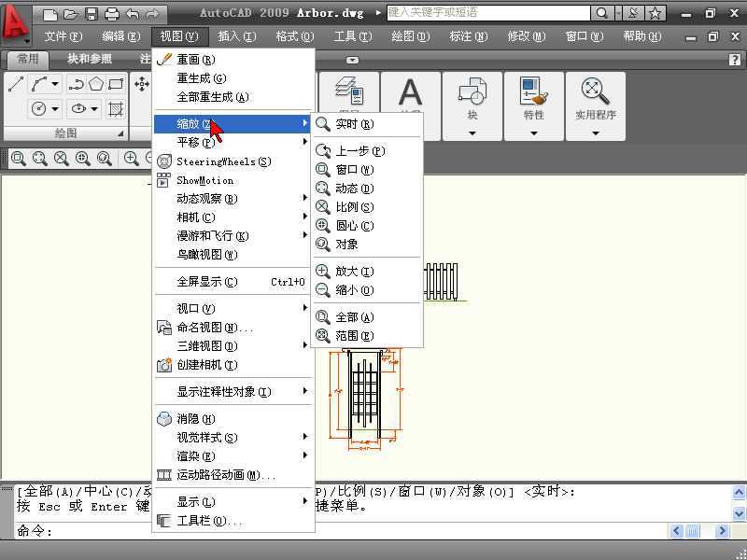The image size is (747, 560).
Task: Select the Hatch tool icon
Action: click(x=116, y=108)
